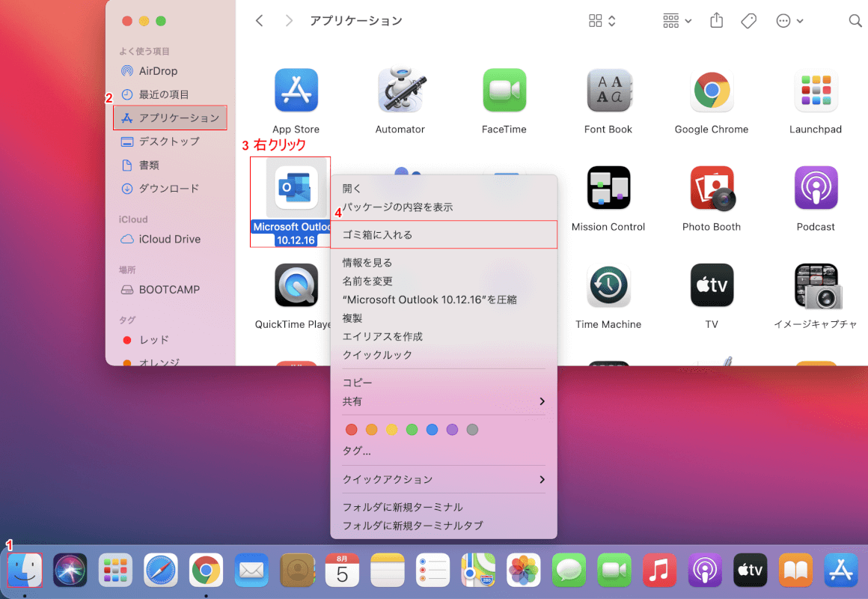Launch Safari from the Dock

161,570
